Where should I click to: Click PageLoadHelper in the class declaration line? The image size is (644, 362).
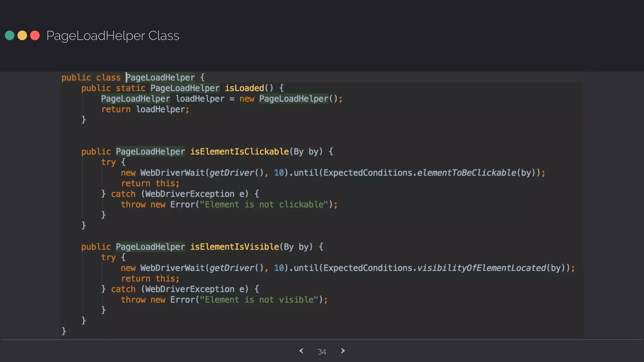(160, 78)
